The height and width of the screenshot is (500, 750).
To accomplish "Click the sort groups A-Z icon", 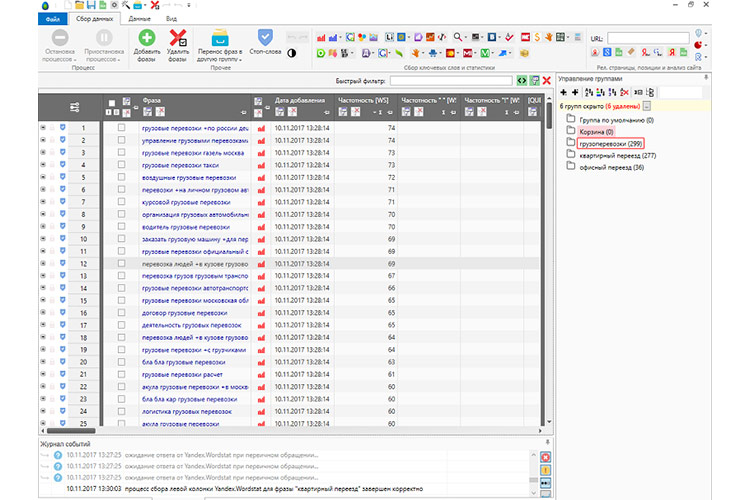I will click(589, 92).
